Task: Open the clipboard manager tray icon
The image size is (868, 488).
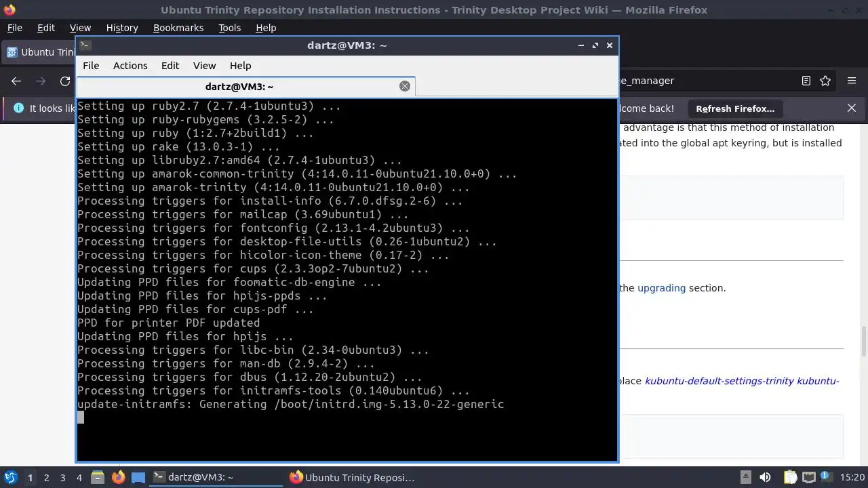Action: 790,477
